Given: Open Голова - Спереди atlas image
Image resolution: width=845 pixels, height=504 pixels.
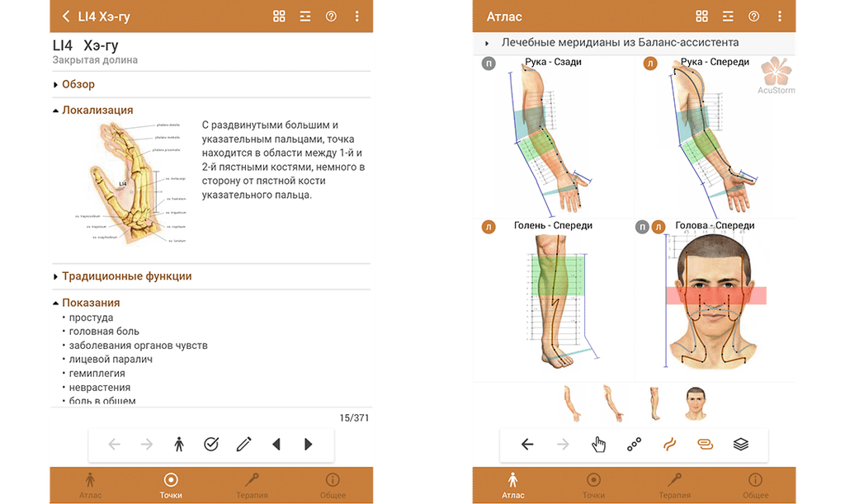Looking at the screenshot, I should click(714, 302).
